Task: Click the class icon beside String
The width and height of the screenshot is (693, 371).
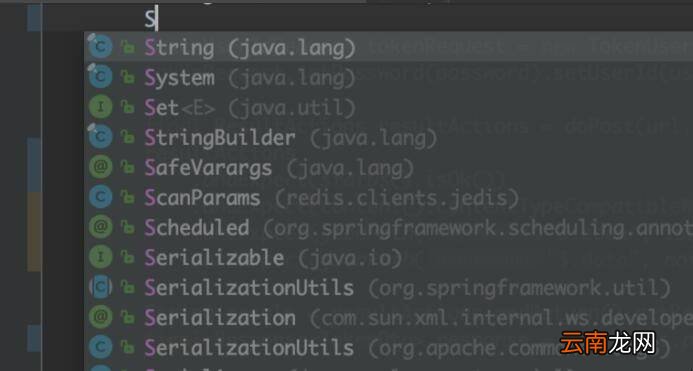Action: pos(100,47)
